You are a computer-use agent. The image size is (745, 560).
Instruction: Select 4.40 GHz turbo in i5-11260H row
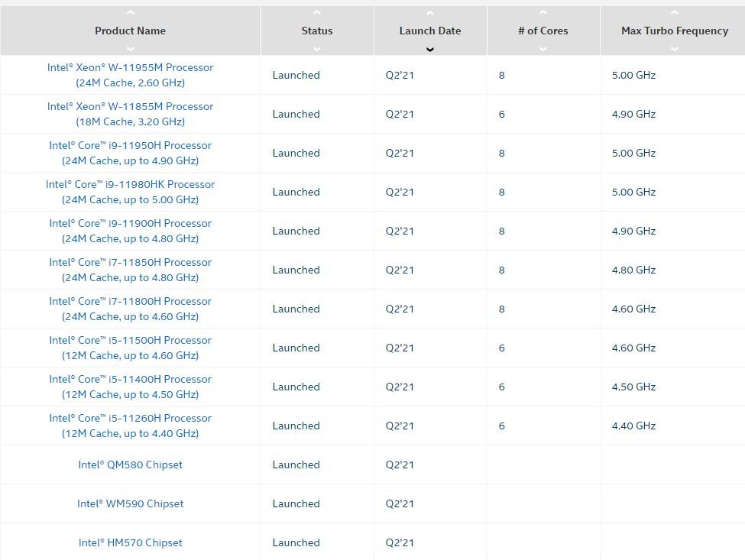(633, 426)
